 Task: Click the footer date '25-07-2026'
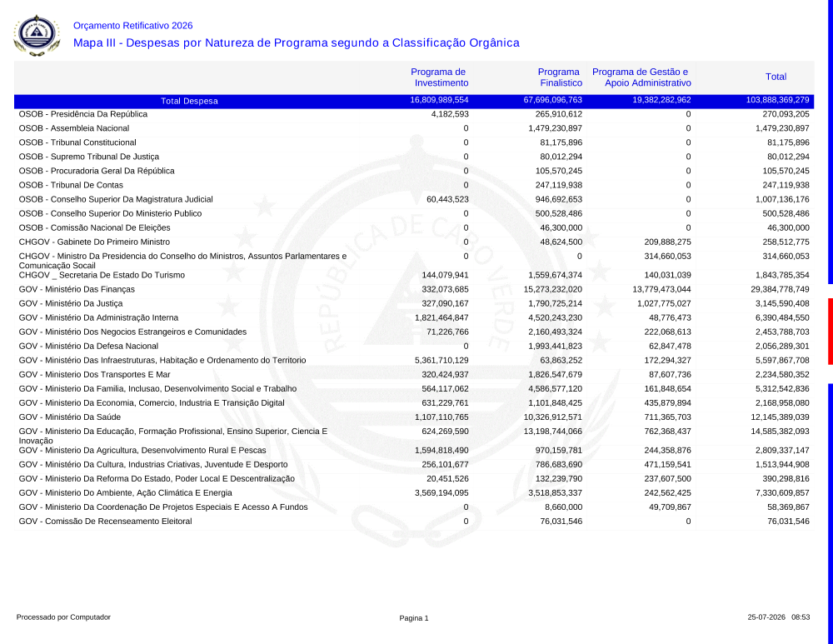[x=766, y=617]
